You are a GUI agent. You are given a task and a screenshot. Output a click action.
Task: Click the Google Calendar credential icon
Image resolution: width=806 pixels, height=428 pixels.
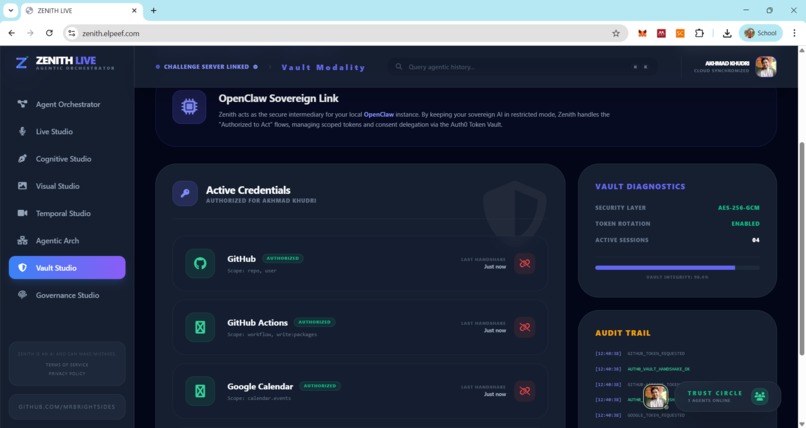[x=200, y=391]
